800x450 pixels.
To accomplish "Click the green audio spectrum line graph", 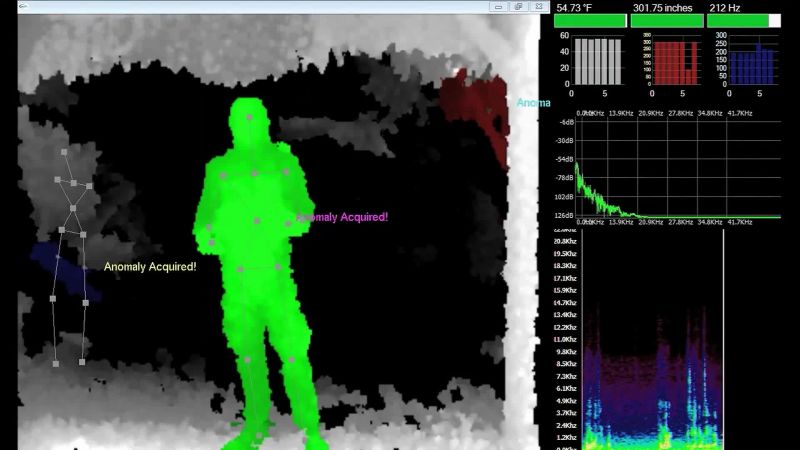I will [x=679, y=168].
